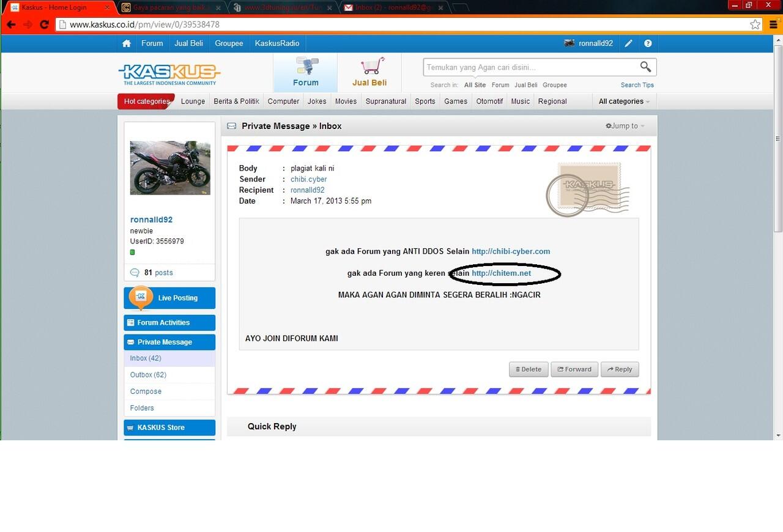
Task: Open the Otomotif category
Action: [489, 102]
